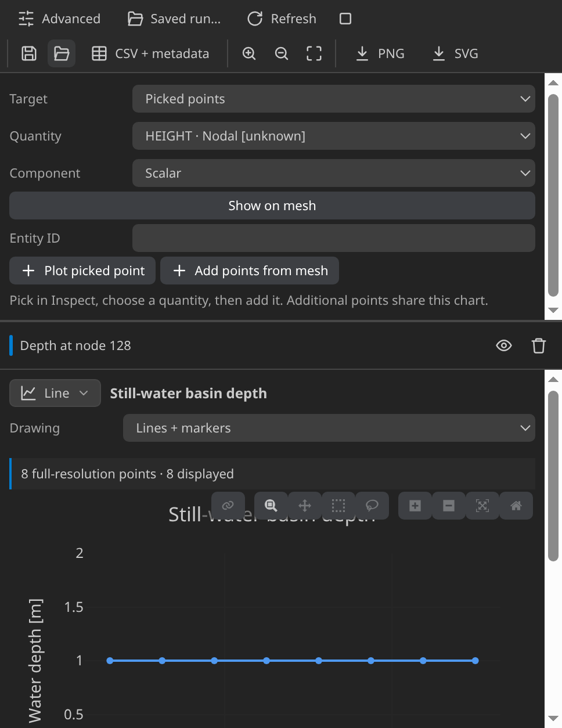This screenshot has height=728, width=562.
Task: Select the chart zoom tool
Action: coord(271,505)
